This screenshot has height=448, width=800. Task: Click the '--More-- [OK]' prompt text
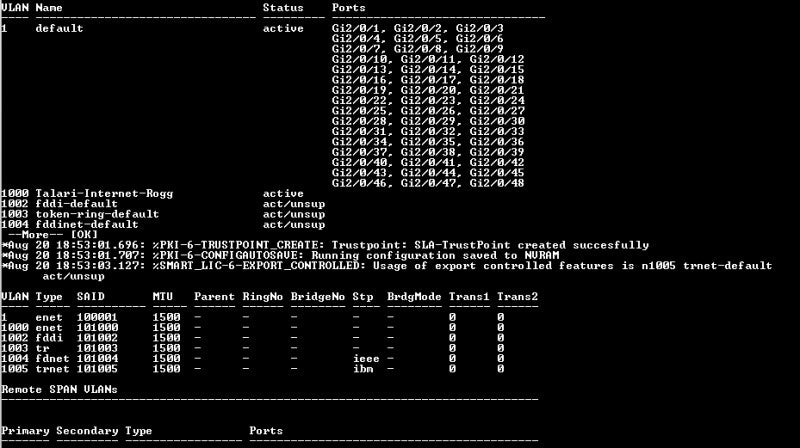(53, 235)
